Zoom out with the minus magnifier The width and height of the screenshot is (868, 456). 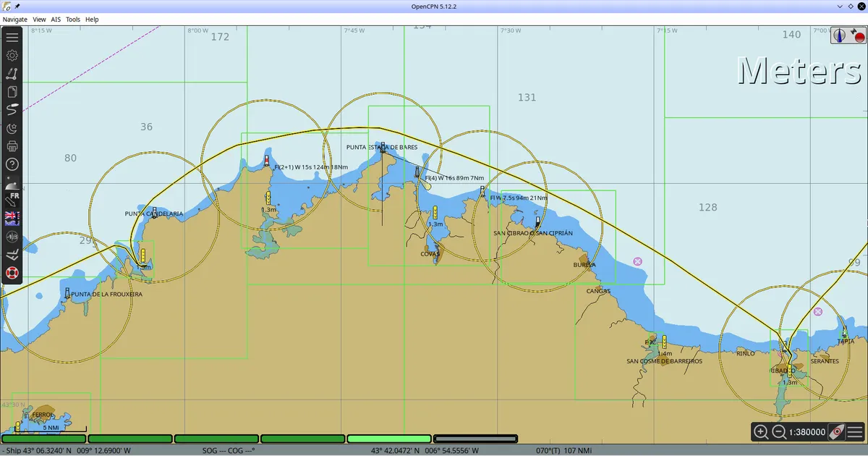pos(779,432)
